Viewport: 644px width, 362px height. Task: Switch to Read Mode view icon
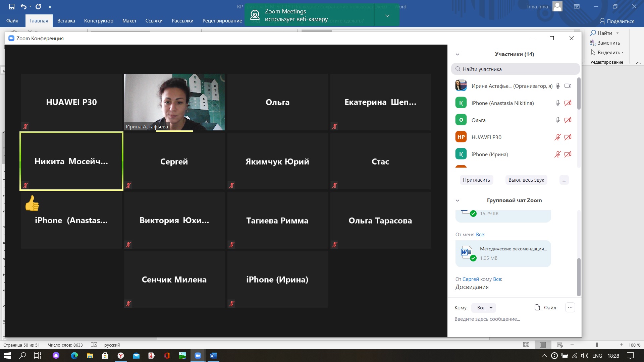(x=526, y=345)
